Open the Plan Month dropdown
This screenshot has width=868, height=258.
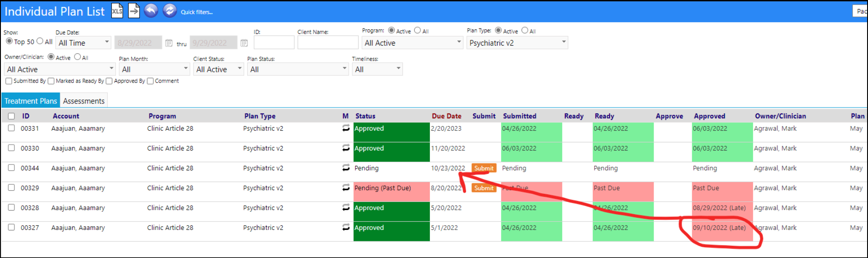click(154, 69)
